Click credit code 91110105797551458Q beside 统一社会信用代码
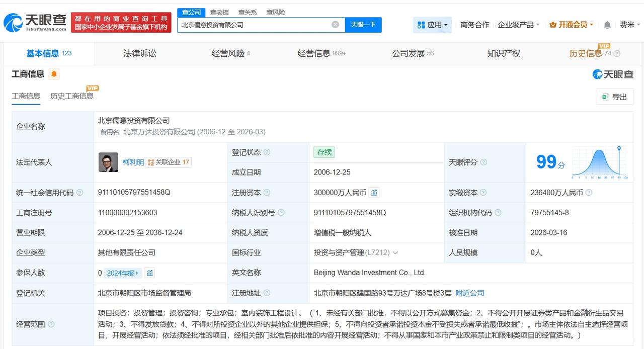 [134, 193]
